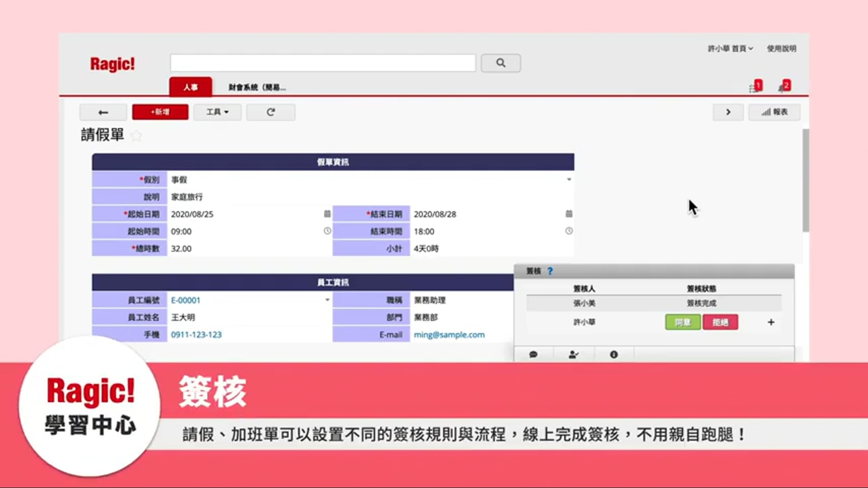Click the +新增 button
Viewport: 868px width, 488px height.
tap(160, 112)
